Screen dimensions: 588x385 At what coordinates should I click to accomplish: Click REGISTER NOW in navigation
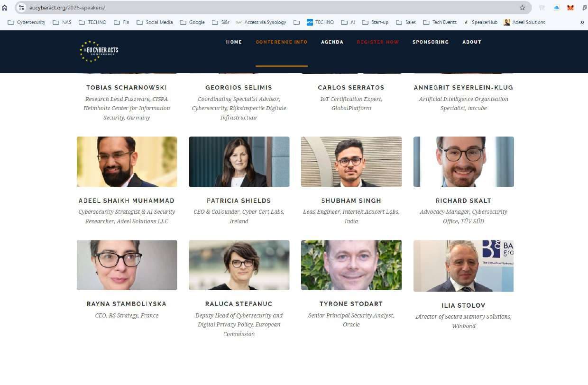click(378, 42)
